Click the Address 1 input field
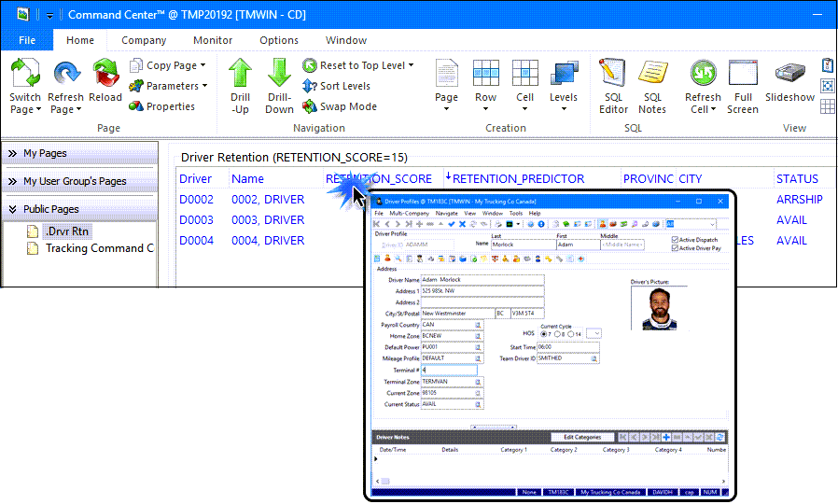Image resolution: width=838 pixels, height=504 pixels. tap(482, 291)
